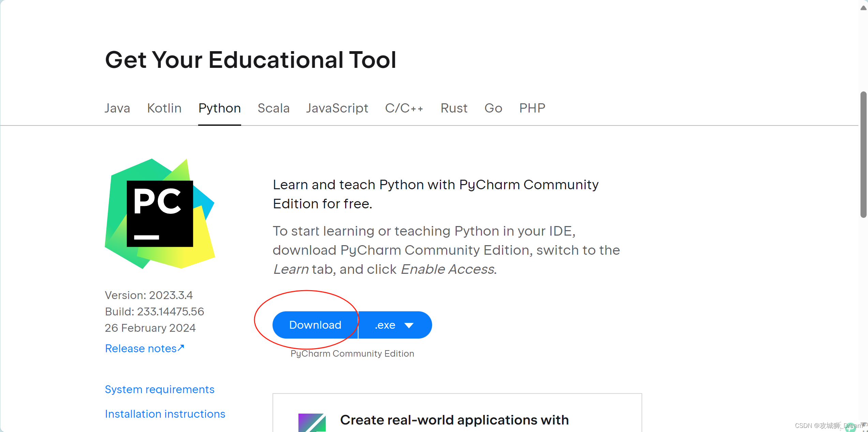Switch to the Go tab

point(493,108)
